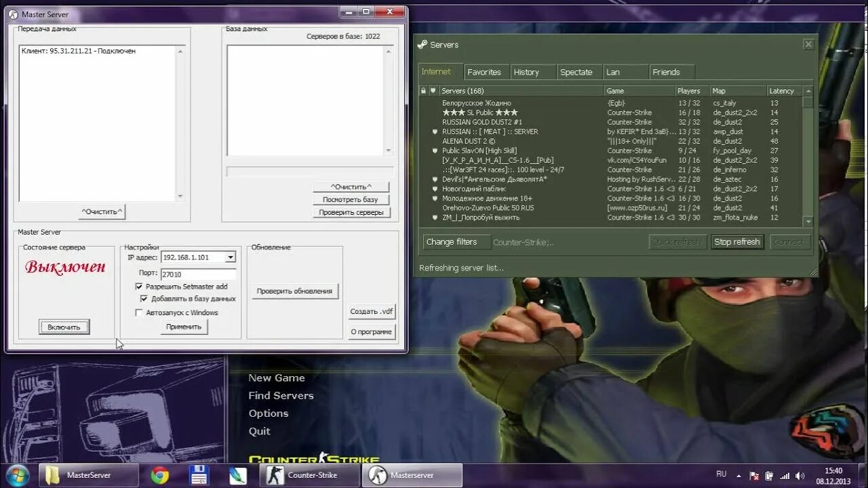This screenshot has height=488, width=868.
Task: Switch to the Spectate tab
Action: click(x=578, y=72)
